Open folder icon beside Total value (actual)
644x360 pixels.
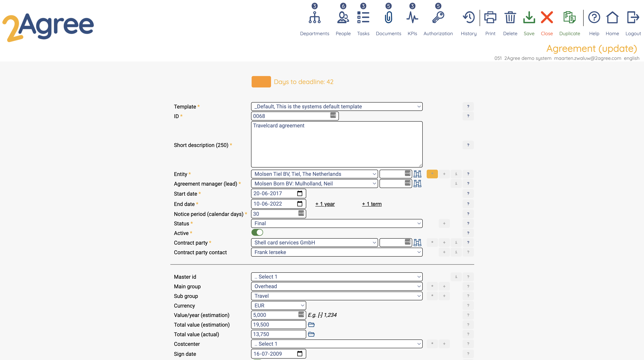(311, 334)
